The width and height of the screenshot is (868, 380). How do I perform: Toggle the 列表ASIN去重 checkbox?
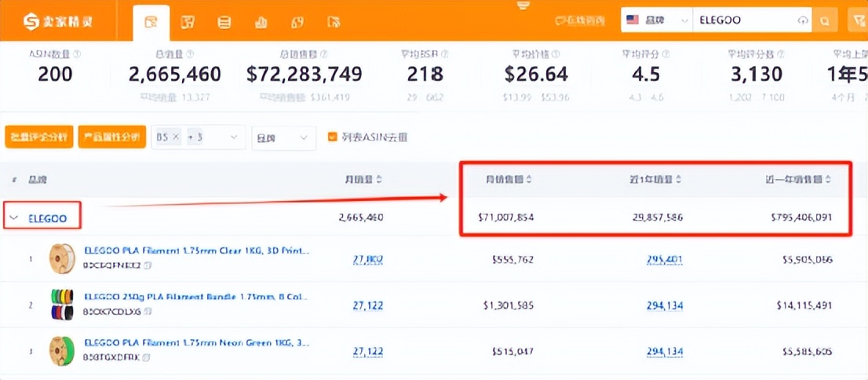point(332,137)
